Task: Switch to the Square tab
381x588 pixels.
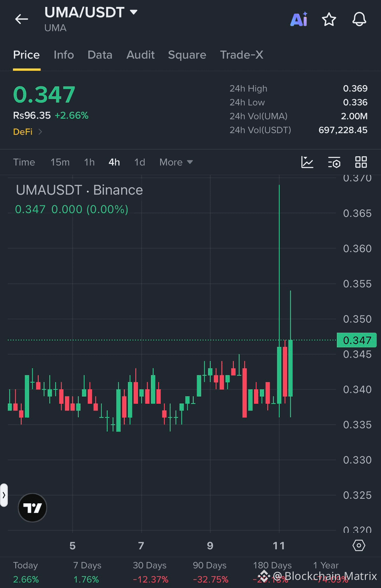Action: [187, 55]
